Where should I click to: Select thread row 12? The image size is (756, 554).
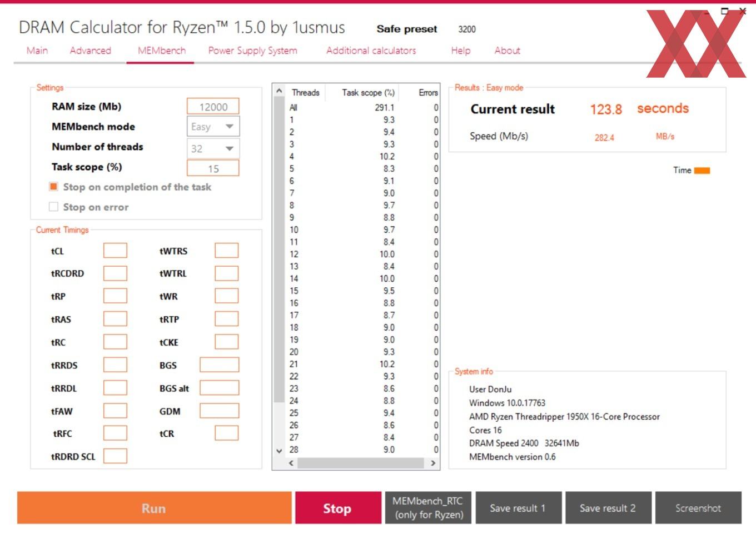[x=363, y=254]
